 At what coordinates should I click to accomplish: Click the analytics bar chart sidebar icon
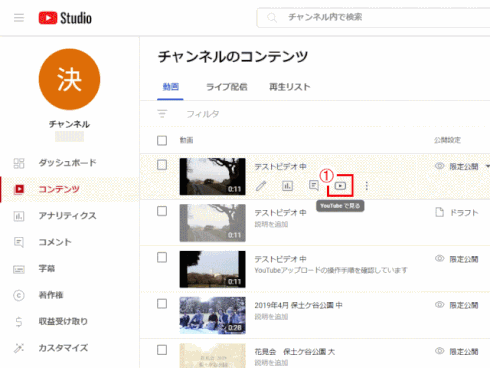[x=19, y=216]
